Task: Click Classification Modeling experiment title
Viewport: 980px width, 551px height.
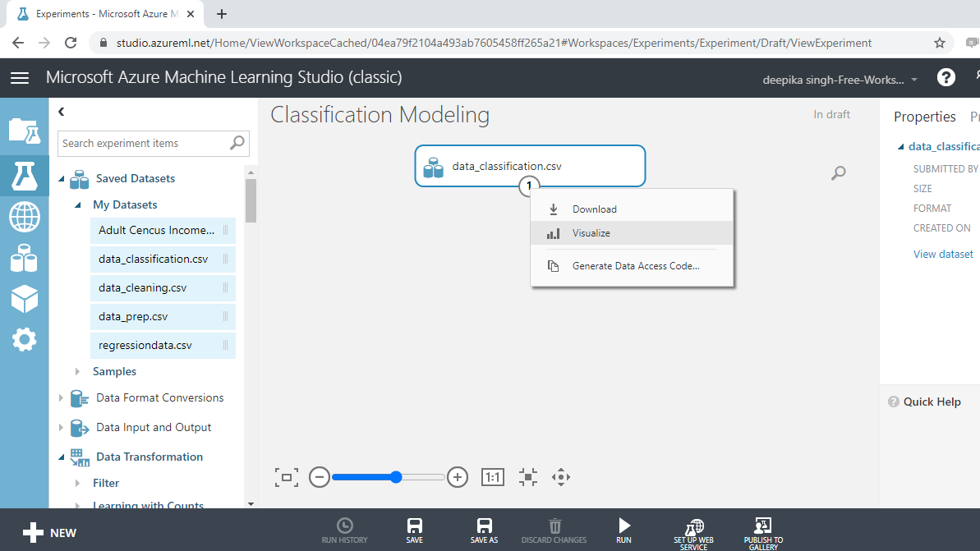Action: click(380, 115)
